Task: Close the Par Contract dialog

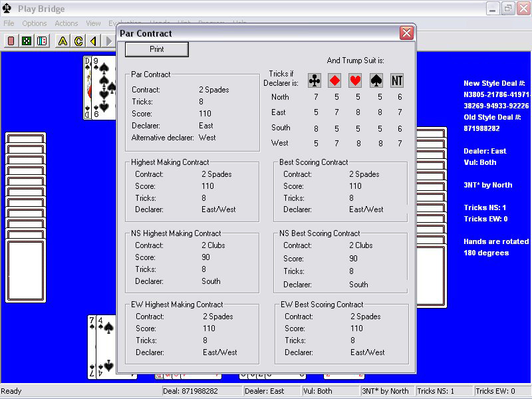Action: tap(406, 33)
